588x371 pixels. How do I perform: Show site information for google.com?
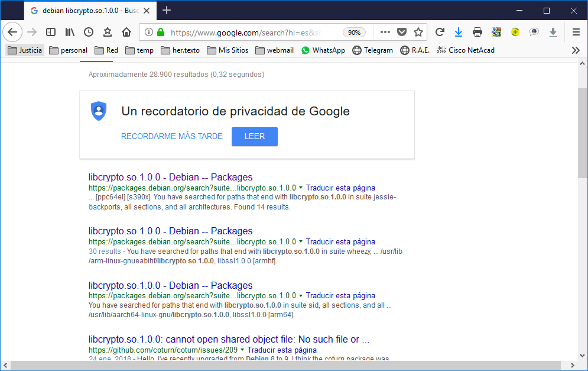click(x=149, y=33)
